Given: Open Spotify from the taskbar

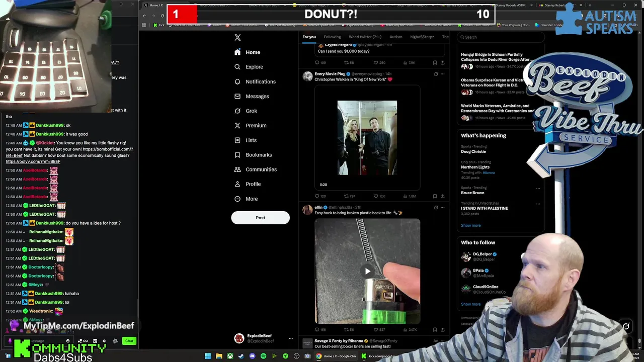Looking at the screenshot, I should point(263,356).
